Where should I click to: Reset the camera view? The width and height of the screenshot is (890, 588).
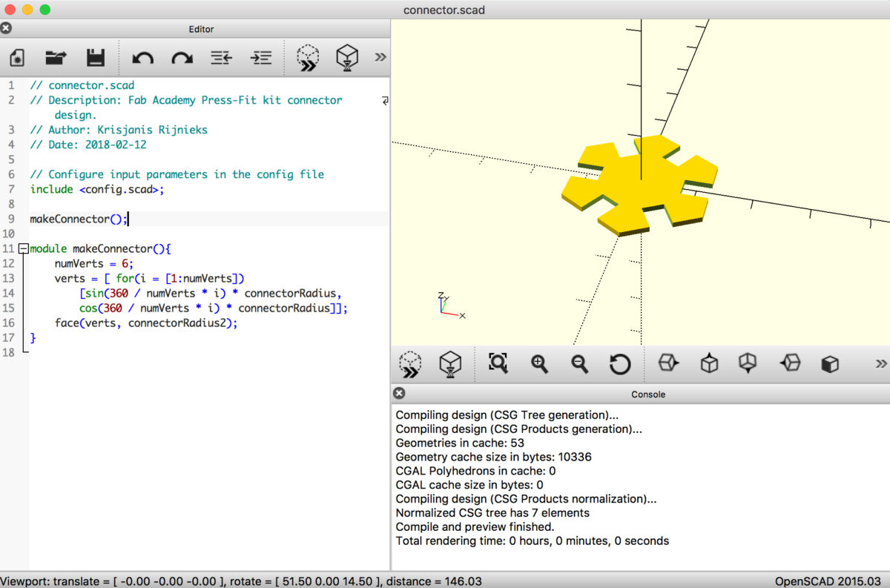622,363
